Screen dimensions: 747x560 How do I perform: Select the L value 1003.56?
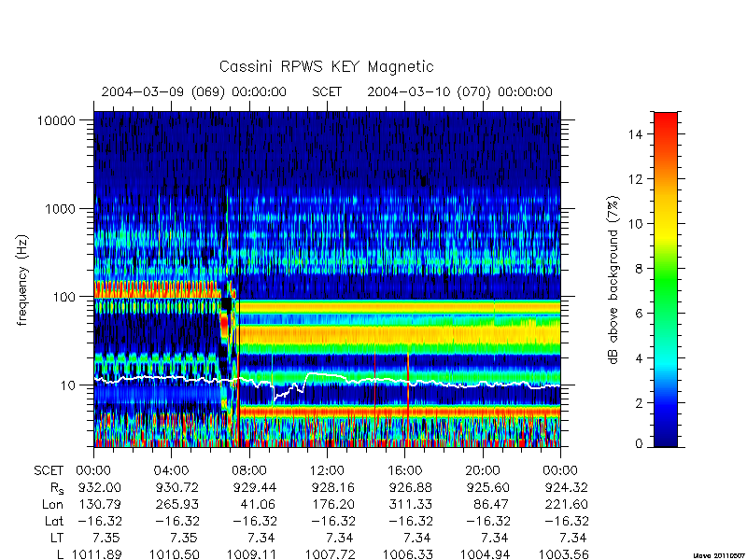click(x=564, y=554)
